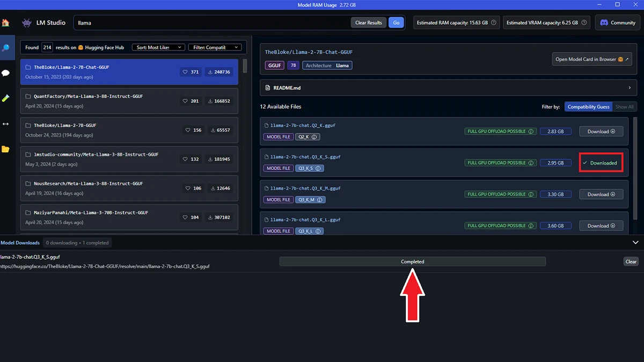Click Open Model Card in Browser
The image size is (644, 362).
[x=592, y=59]
